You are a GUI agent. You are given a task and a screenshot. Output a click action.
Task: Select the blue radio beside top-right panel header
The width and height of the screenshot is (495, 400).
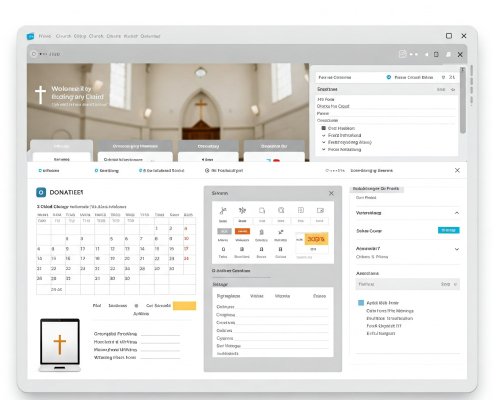[x=389, y=77]
